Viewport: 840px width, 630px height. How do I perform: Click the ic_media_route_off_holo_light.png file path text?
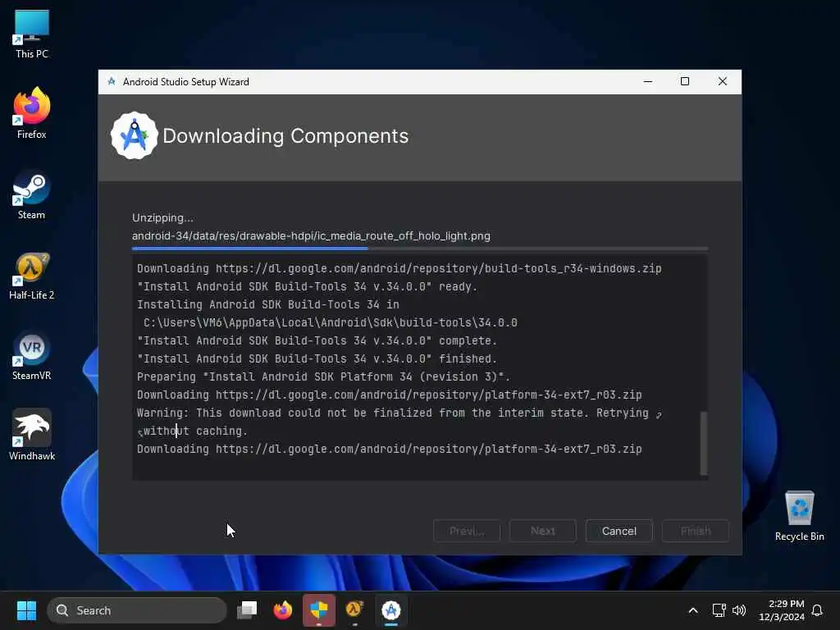(x=311, y=235)
